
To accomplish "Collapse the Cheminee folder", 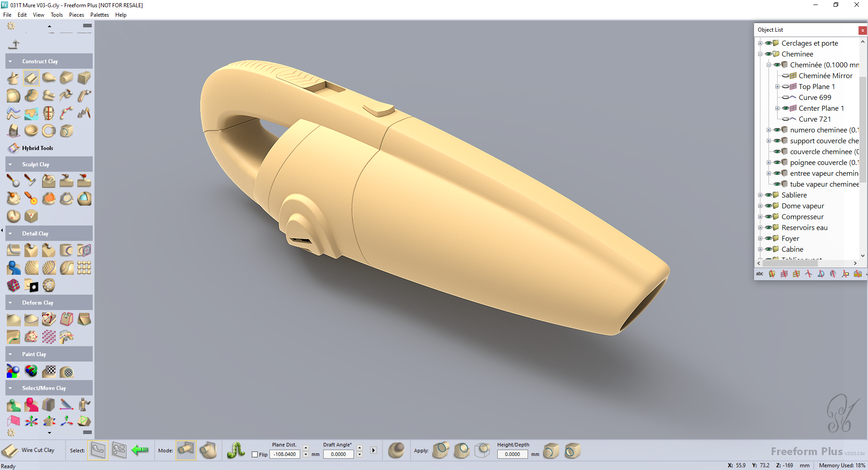I will [x=760, y=54].
